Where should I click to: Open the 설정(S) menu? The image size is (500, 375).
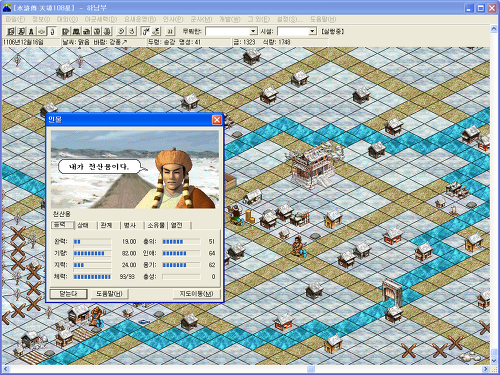pos(290,19)
